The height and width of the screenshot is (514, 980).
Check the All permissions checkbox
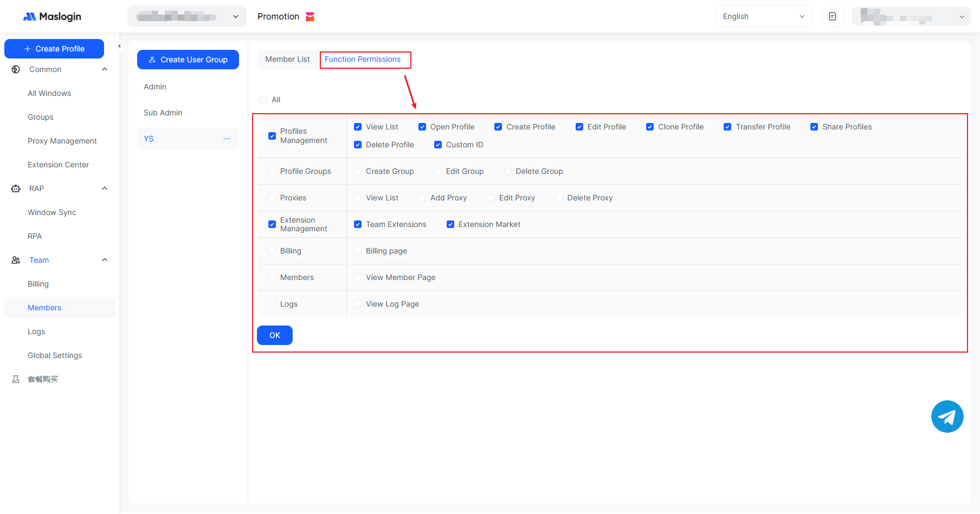[x=263, y=100]
